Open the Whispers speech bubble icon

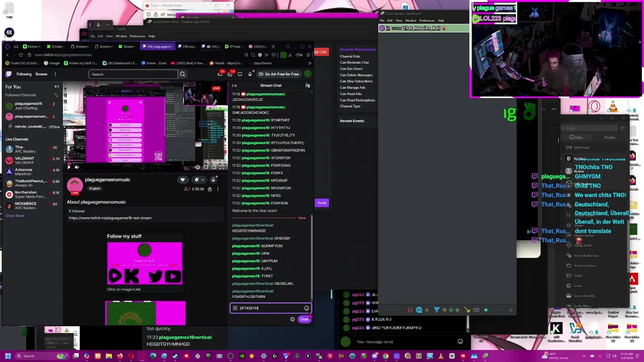tap(240, 74)
